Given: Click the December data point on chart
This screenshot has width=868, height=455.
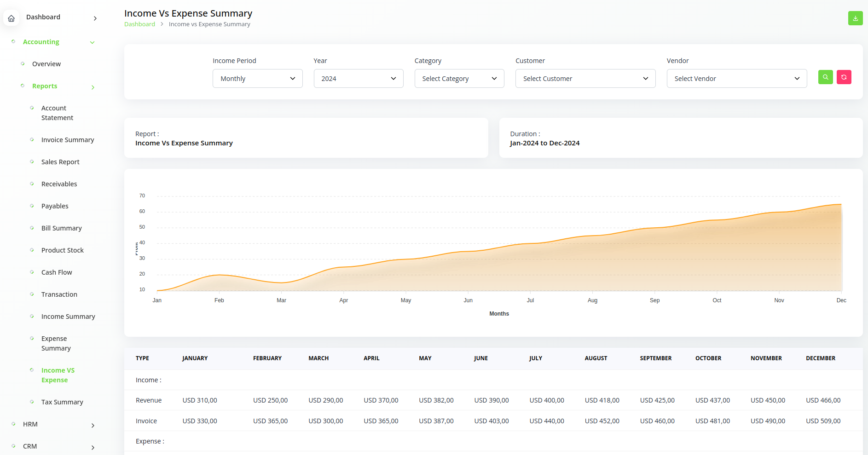Looking at the screenshot, I should coord(841,204).
